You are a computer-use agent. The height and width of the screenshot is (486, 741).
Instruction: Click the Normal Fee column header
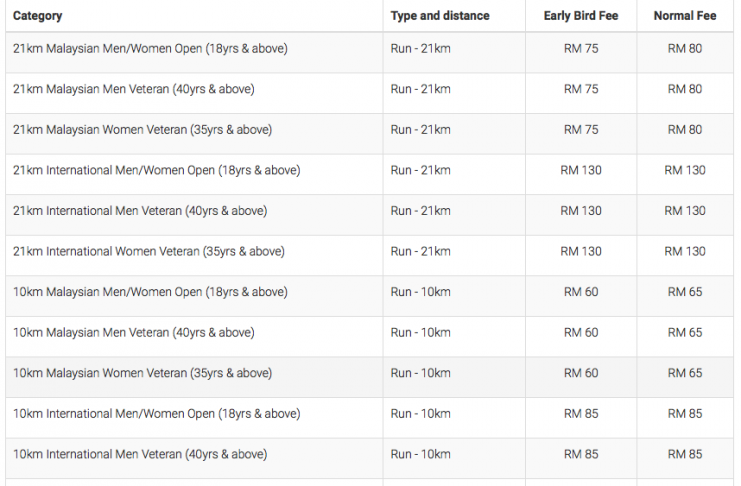tap(685, 16)
